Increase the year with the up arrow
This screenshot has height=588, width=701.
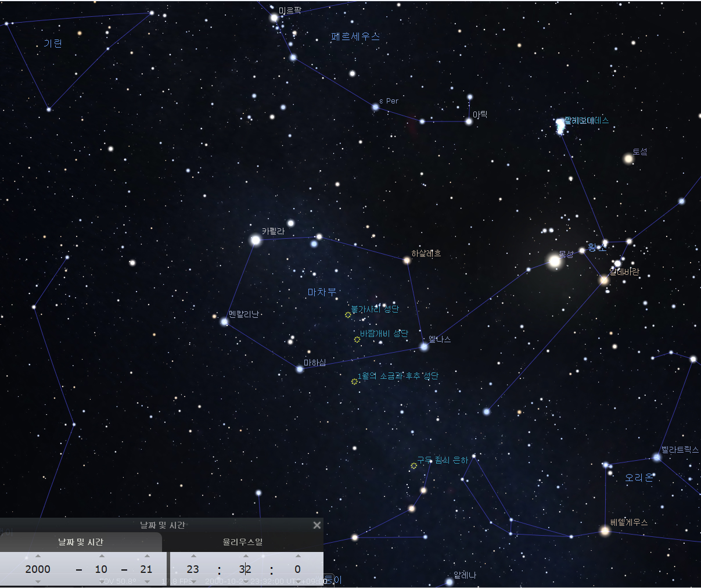pyautogui.click(x=38, y=556)
